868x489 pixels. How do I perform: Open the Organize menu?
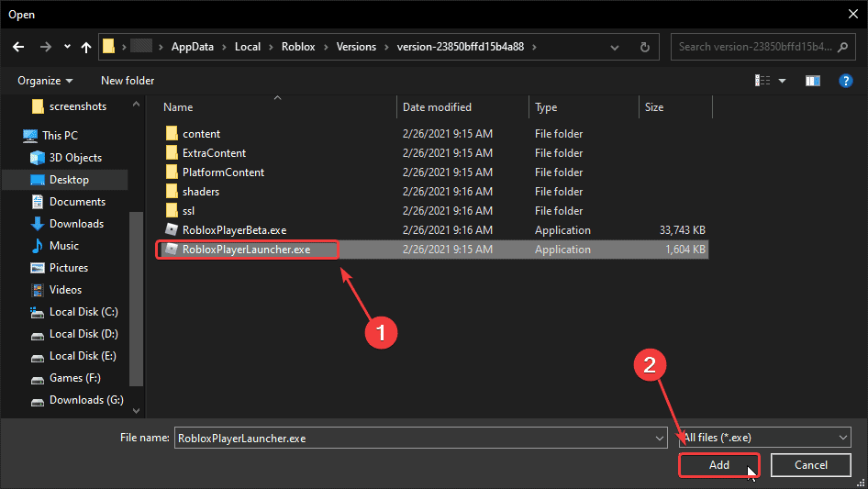click(45, 81)
